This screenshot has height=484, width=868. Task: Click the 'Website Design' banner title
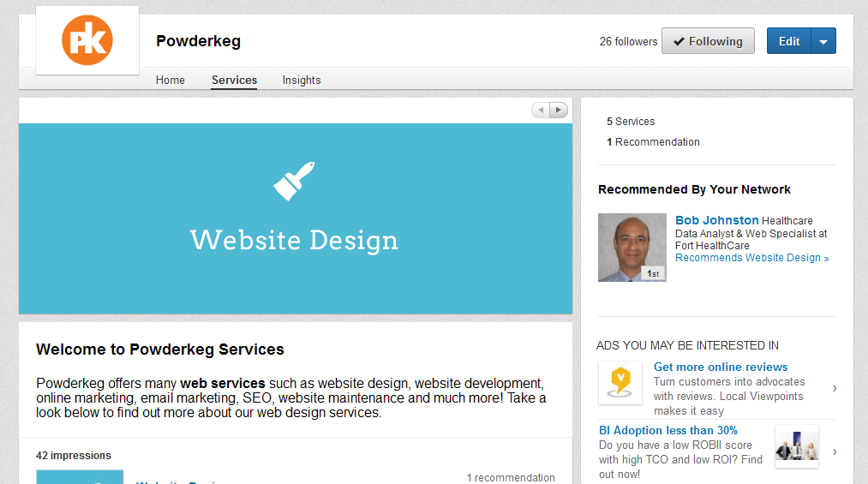coord(294,241)
